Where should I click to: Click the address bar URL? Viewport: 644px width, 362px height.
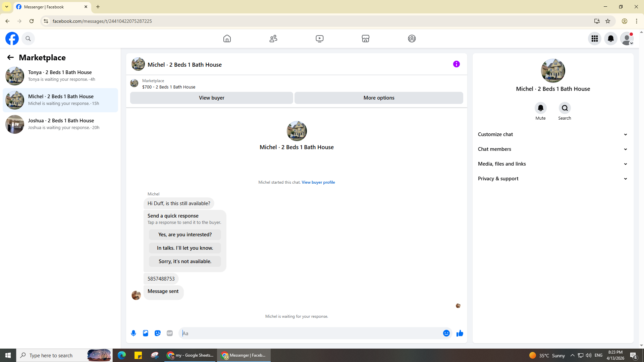pos(102,21)
